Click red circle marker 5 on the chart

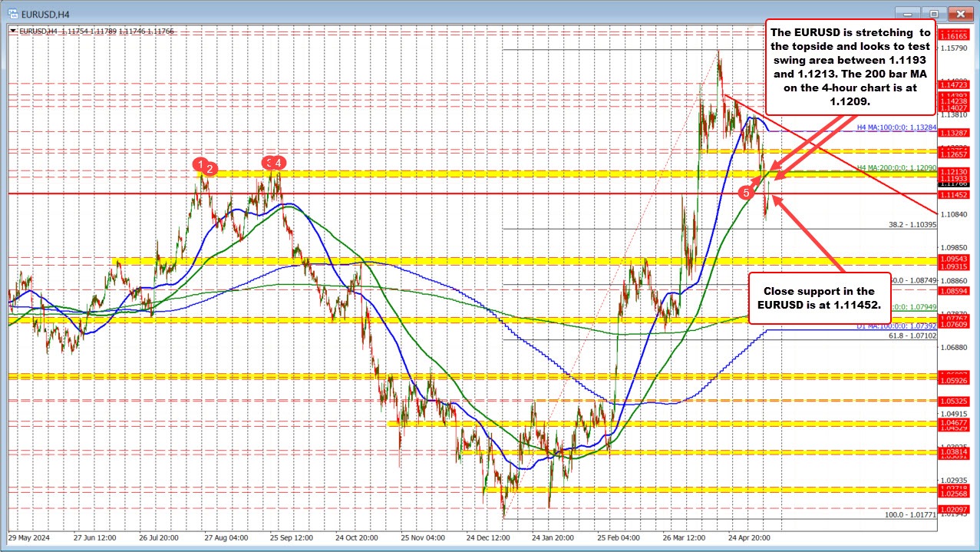coord(747,193)
